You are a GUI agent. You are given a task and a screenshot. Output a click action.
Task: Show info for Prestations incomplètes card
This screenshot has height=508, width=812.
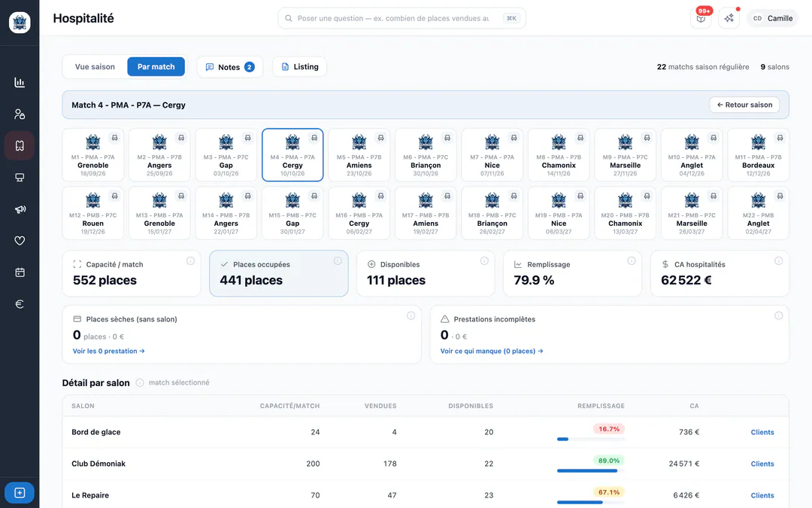(x=778, y=315)
